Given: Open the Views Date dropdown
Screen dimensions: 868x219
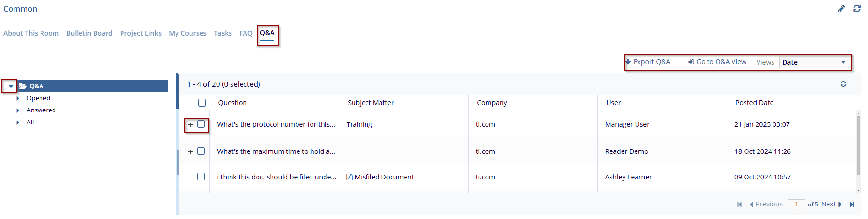Looking at the screenshot, I should [814, 62].
